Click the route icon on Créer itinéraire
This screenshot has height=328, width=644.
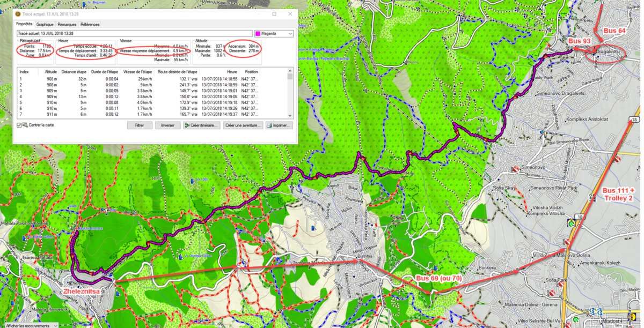[x=187, y=125]
